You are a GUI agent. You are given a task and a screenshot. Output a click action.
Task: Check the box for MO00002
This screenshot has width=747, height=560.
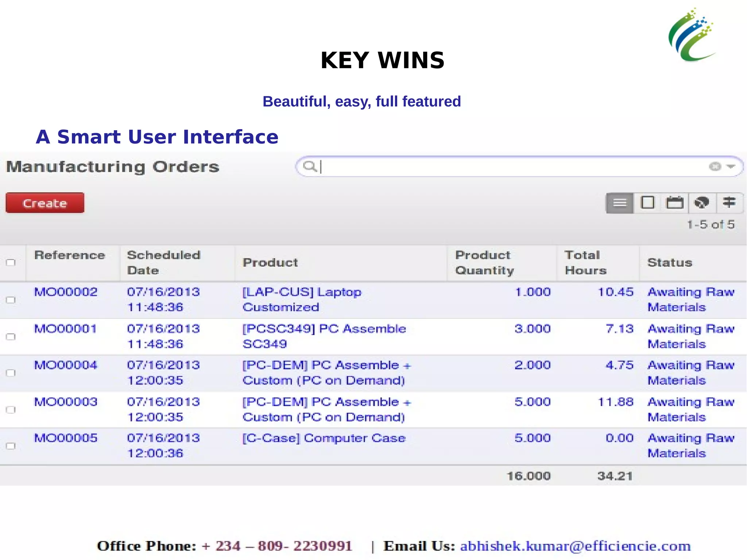pos(11,300)
